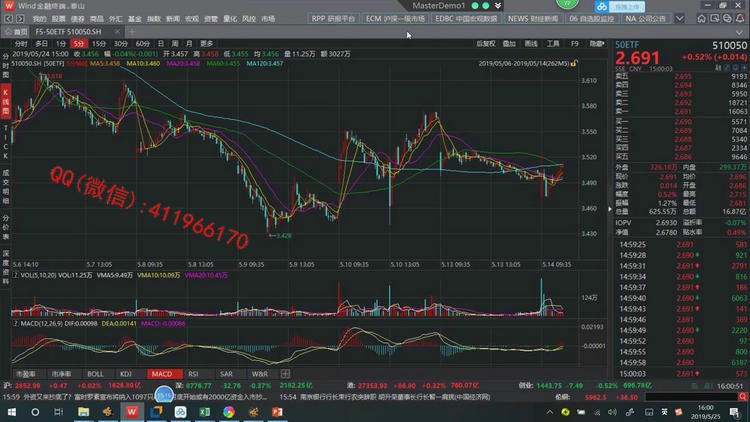This screenshot has height=422, width=750.
Task: Open the 股票 menu
Action: tap(59, 18)
